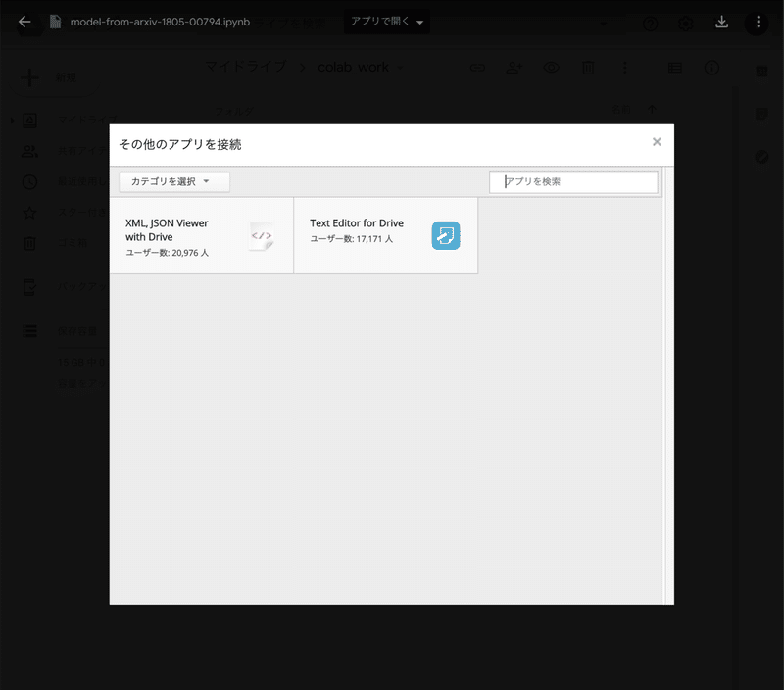Click the XML JSON Viewer code icon
The width and height of the screenshot is (784, 690).
tap(262, 235)
